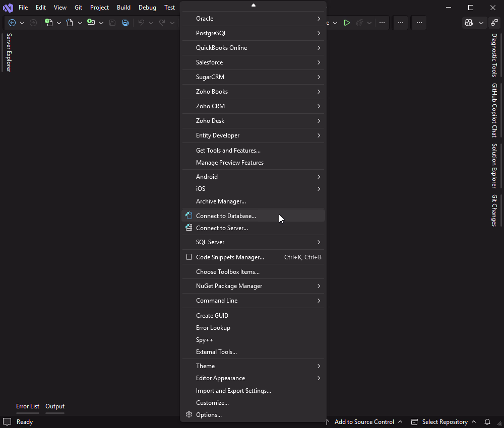Open the dropdown next to Navigate Backward
504x428 pixels.
click(22, 23)
